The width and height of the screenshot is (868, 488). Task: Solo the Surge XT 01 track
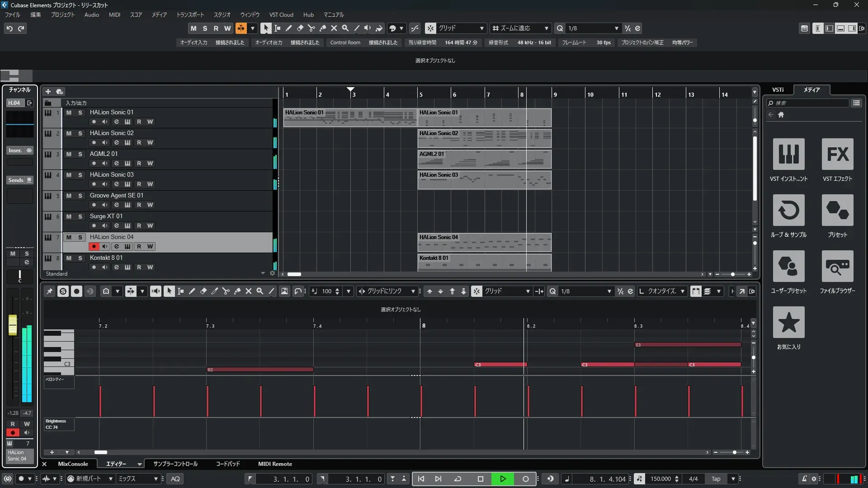[80, 216]
